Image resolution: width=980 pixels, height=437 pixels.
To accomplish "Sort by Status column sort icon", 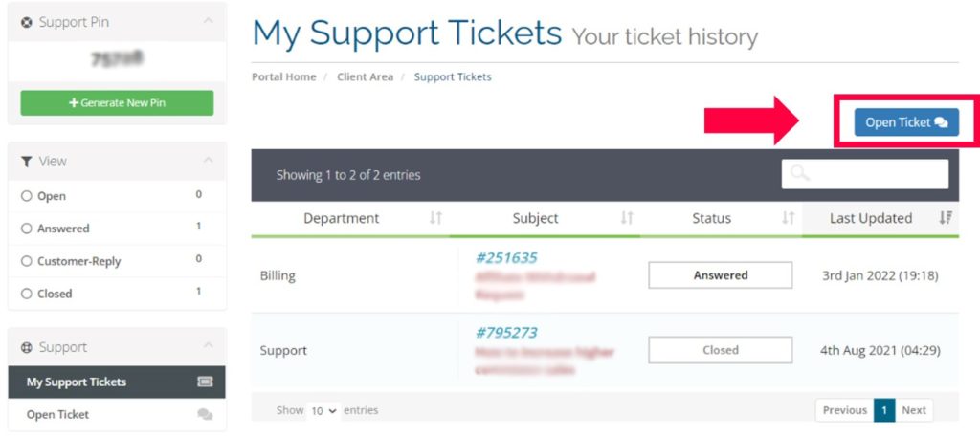I will [789, 218].
